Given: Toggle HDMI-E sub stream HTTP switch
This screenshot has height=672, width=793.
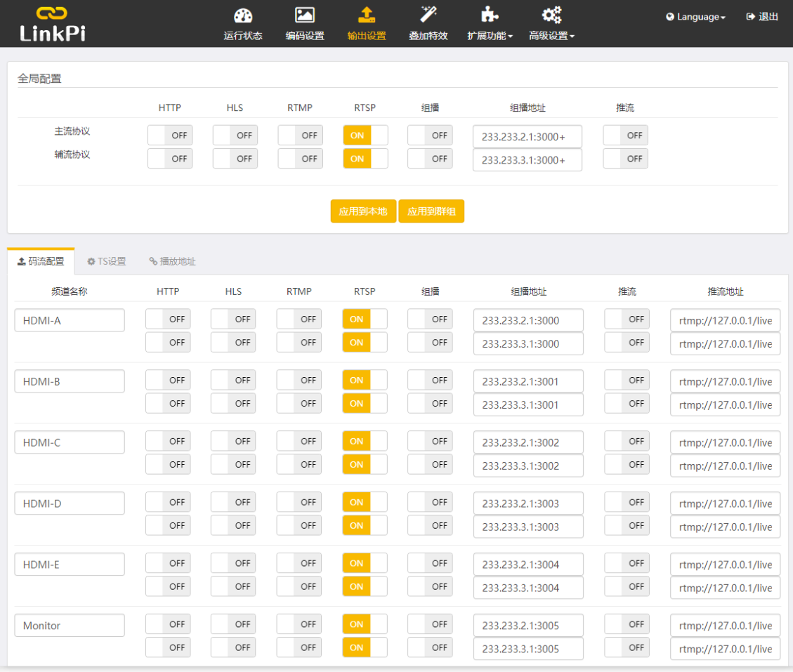Looking at the screenshot, I should coord(168,586).
